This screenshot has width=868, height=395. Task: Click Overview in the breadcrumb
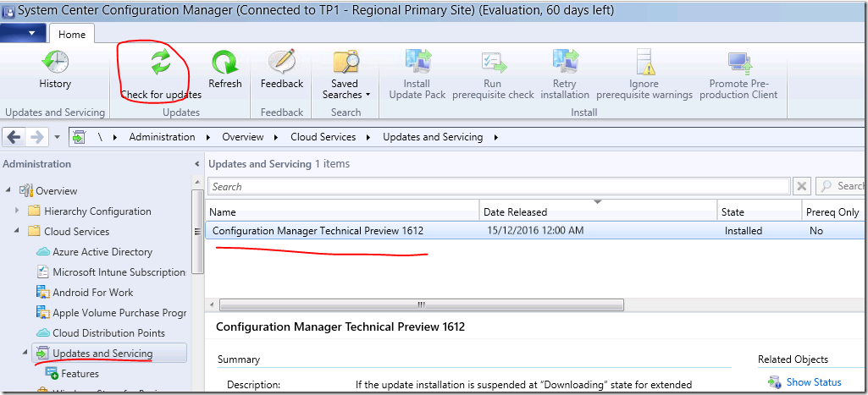pos(243,137)
